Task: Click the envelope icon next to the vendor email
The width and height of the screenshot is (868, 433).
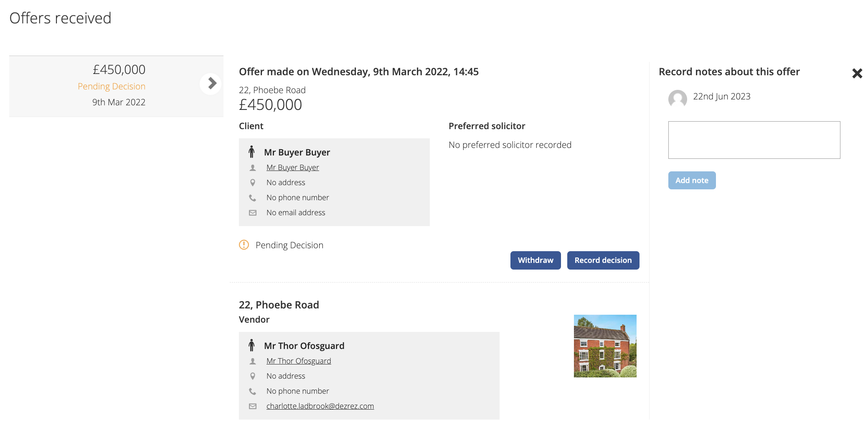Action: [x=253, y=406]
